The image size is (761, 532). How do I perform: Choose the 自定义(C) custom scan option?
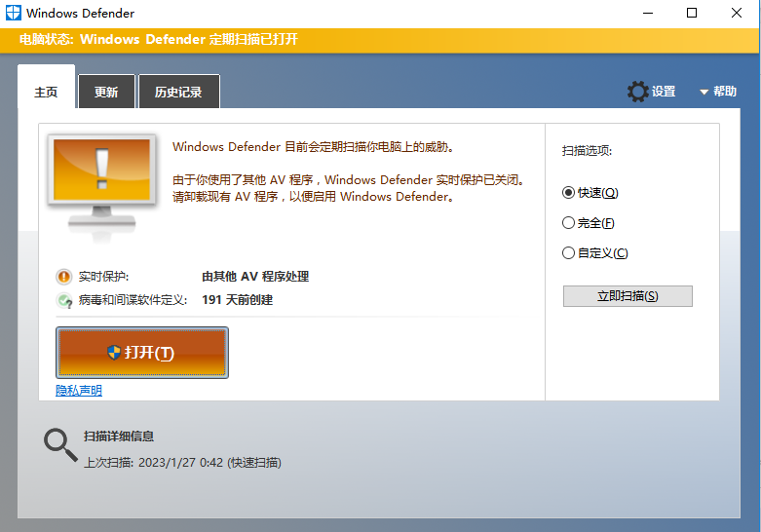595,253
